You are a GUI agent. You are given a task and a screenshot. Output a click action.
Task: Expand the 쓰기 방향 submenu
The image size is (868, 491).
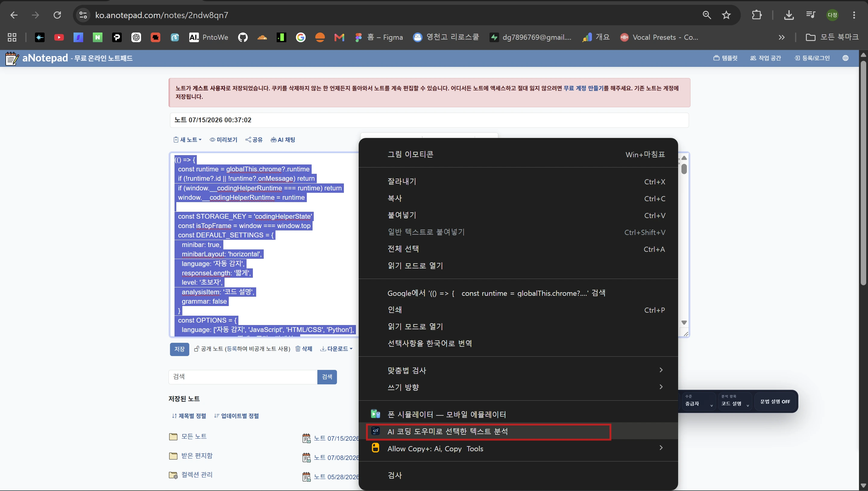tap(518, 387)
